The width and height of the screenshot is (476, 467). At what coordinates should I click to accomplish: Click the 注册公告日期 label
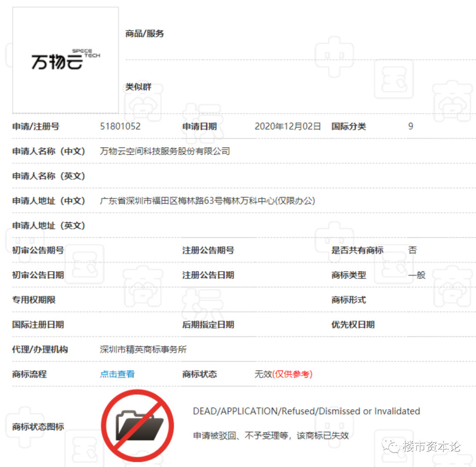coord(208,275)
